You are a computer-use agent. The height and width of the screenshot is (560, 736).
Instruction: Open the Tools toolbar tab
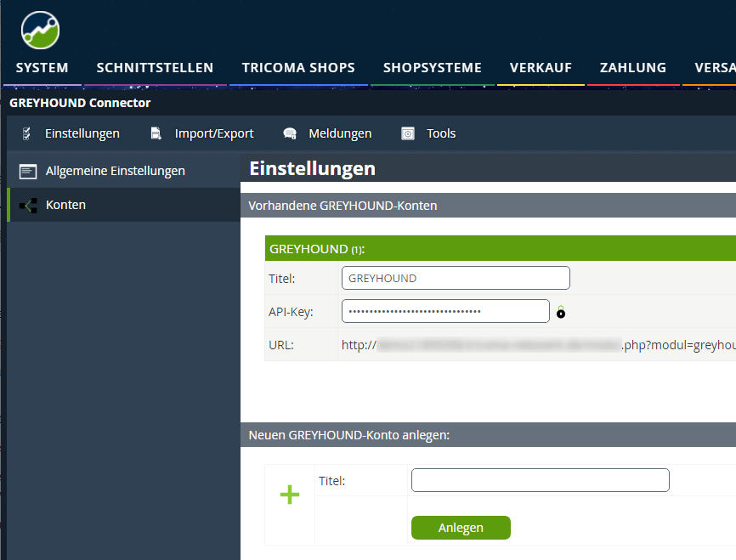tap(441, 133)
